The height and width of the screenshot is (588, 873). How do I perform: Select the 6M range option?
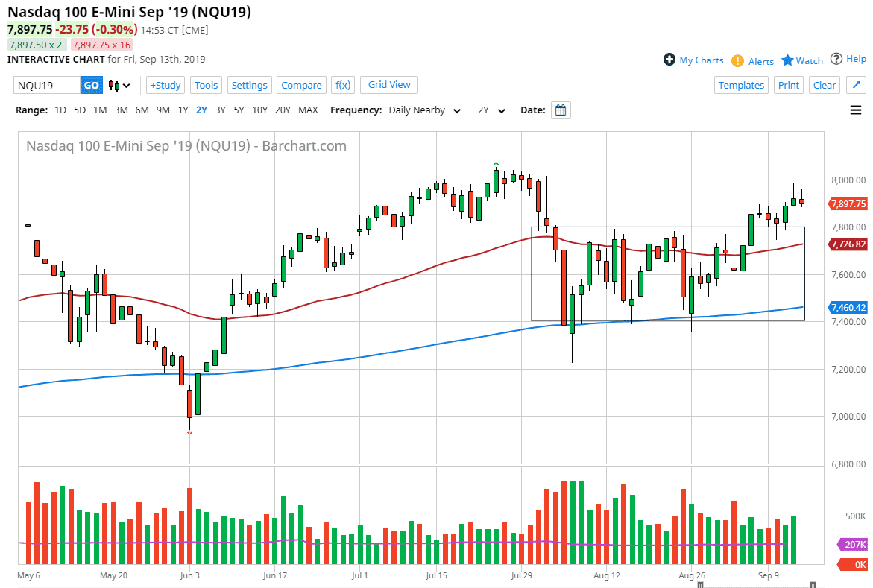[142, 110]
